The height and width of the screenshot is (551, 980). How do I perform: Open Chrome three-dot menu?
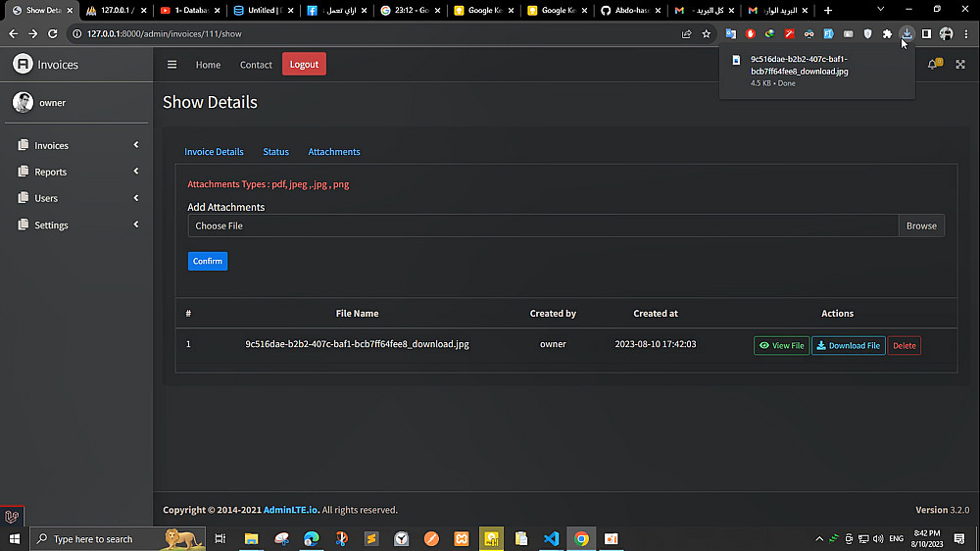tap(966, 33)
